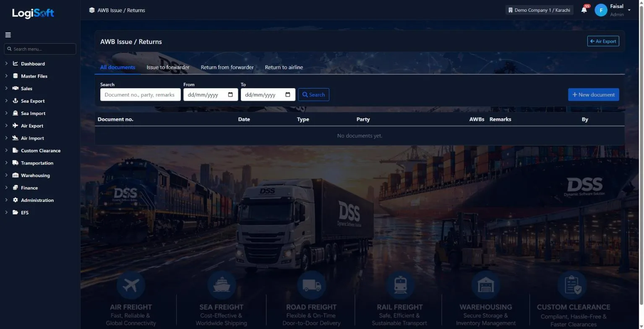Expand the Faisal Admin user dropdown
Image resolution: width=644 pixels, height=329 pixels.
629,10
